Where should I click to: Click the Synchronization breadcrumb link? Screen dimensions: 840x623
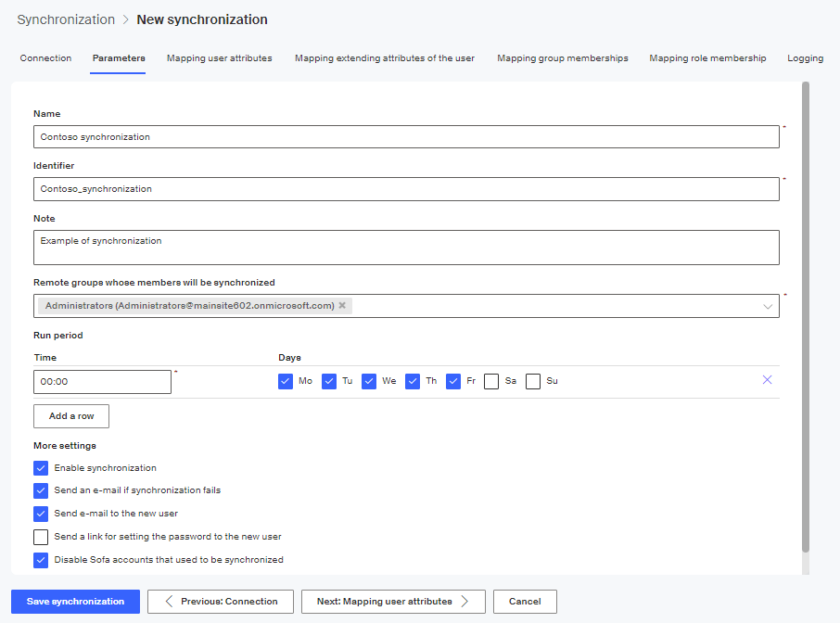click(66, 19)
